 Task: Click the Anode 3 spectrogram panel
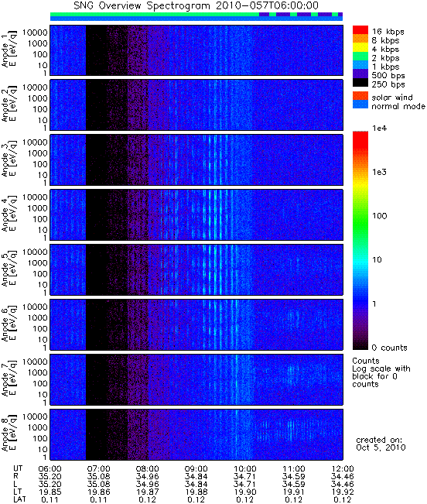point(196,160)
